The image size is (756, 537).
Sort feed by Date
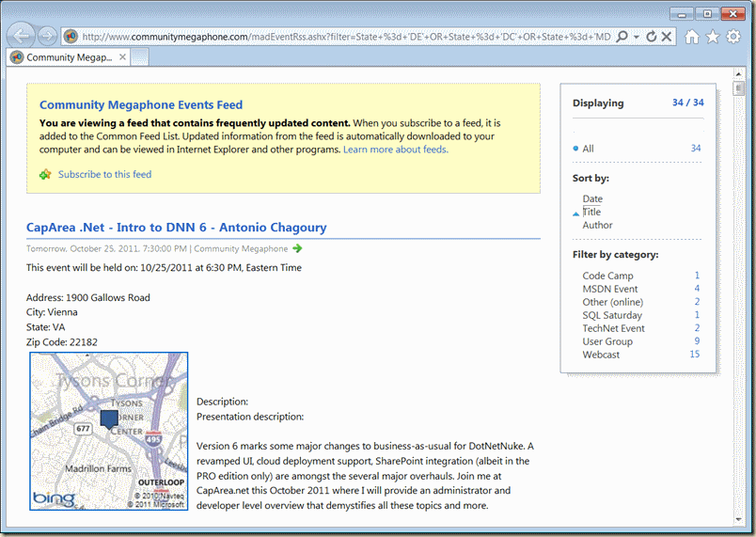(592, 198)
